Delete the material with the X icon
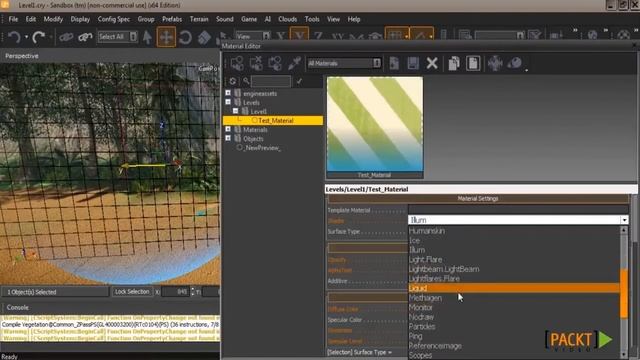Screen dimensions: 640x360 (432, 63)
